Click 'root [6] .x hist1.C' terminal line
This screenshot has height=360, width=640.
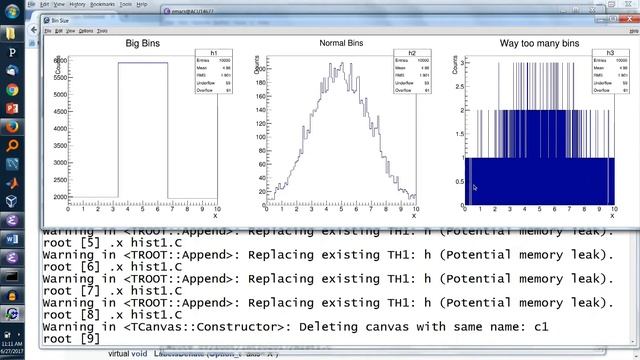tap(112, 267)
